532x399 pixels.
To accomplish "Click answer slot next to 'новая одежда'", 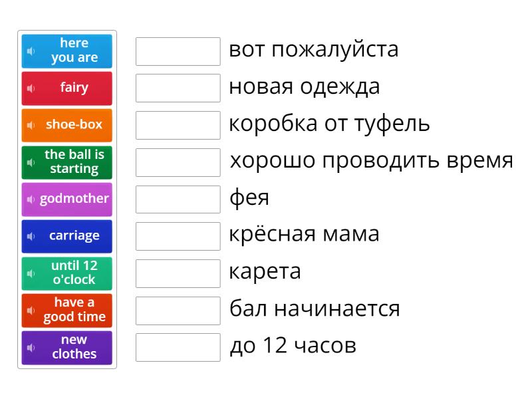I will [178, 88].
